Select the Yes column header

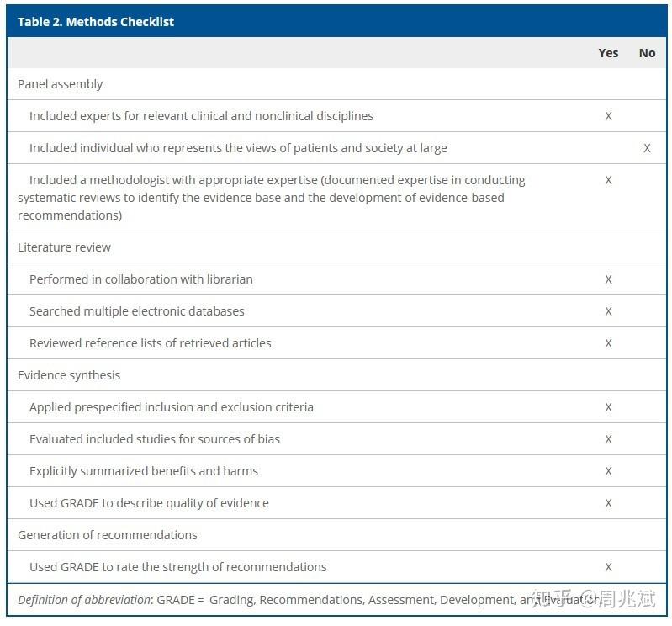[x=608, y=53]
